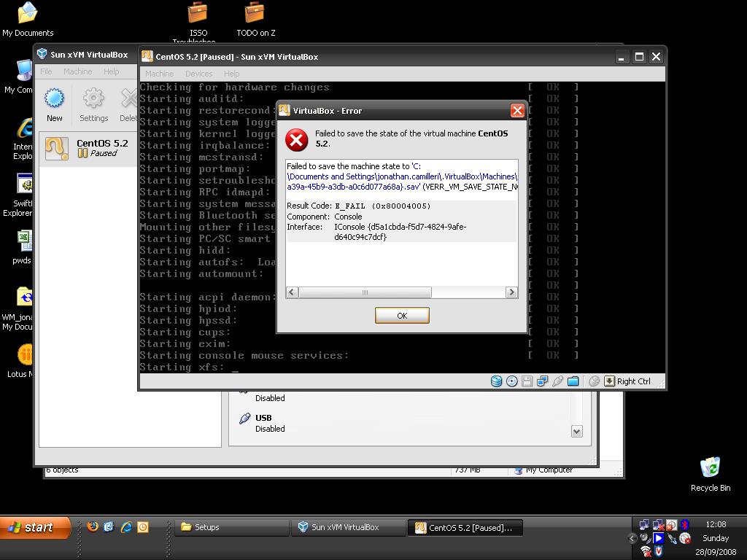747x560 pixels.
Task: Switch to the Setups taskbar button
Action: (x=232, y=527)
